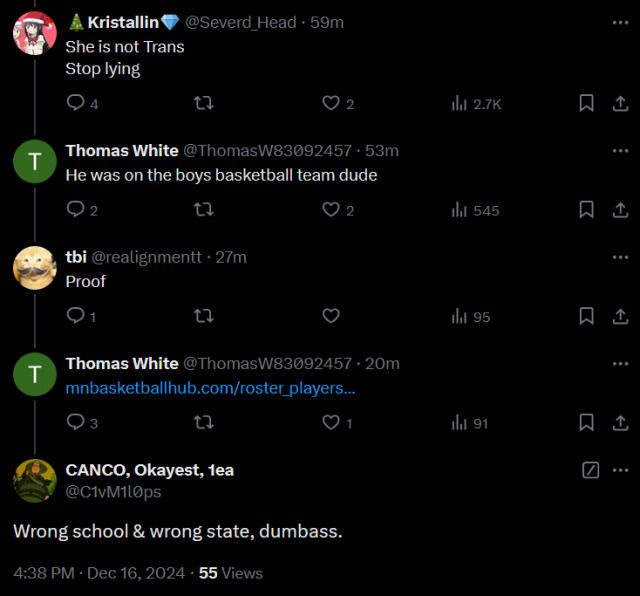Open more options on Kristallin's tweet
The height and width of the screenshot is (596, 640).
(620, 22)
